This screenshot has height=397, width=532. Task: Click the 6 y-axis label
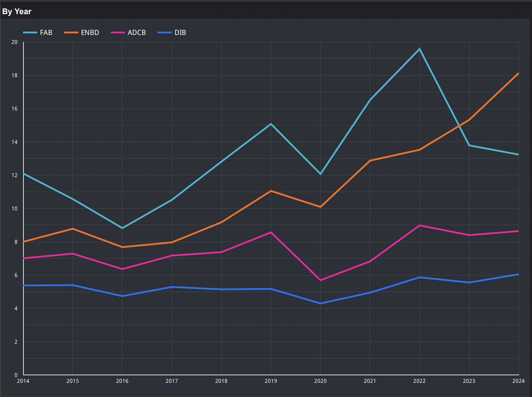tap(16, 275)
